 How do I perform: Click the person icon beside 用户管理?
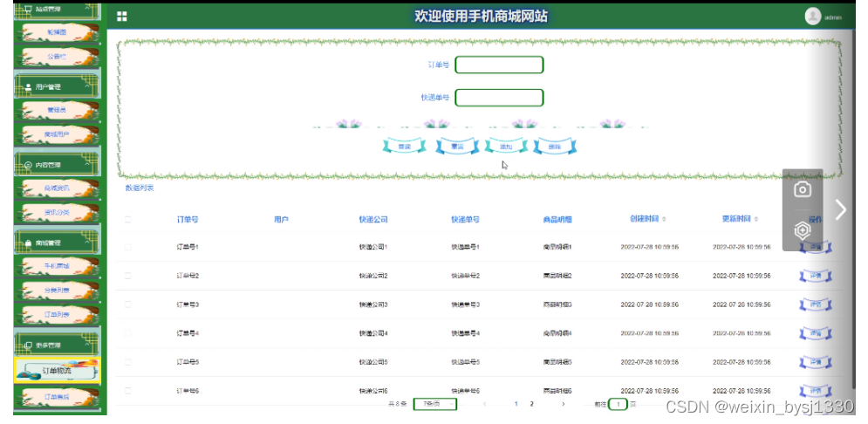coord(29,87)
